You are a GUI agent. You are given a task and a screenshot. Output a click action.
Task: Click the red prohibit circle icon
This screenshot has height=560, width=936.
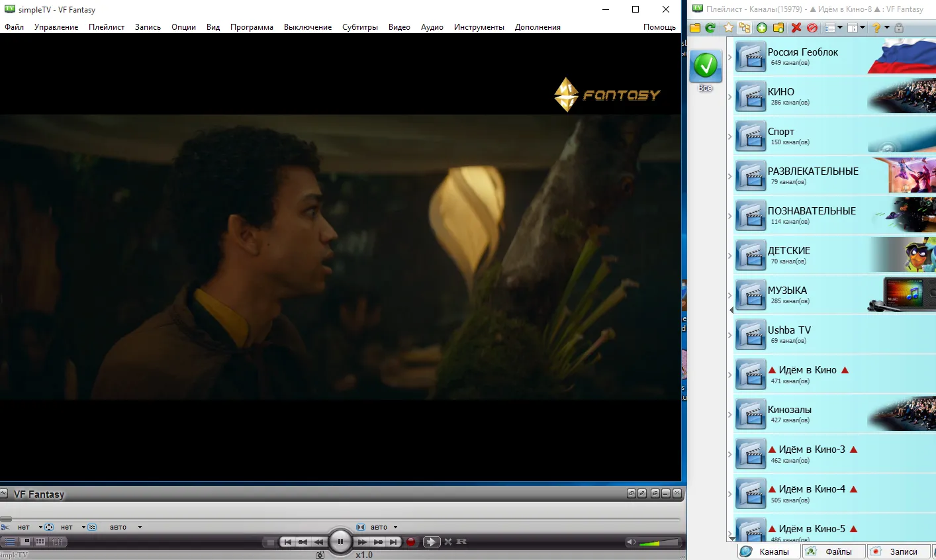point(812,28)
